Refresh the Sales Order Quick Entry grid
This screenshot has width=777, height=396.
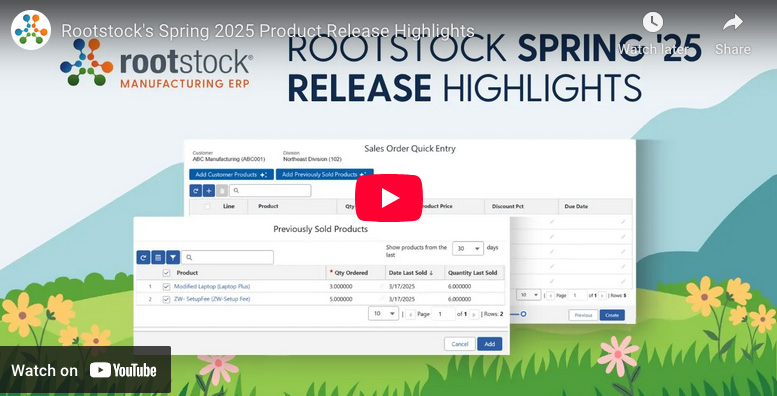195,190
